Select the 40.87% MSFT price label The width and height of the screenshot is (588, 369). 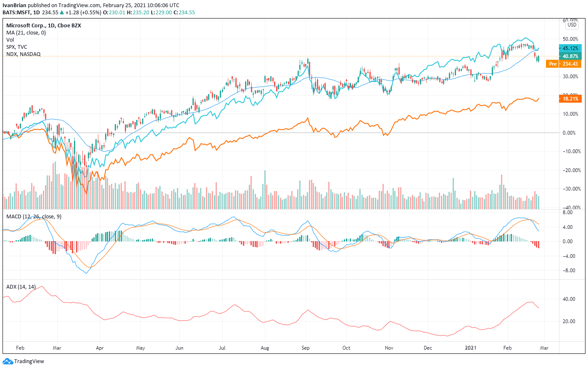(x=570, y=56)
